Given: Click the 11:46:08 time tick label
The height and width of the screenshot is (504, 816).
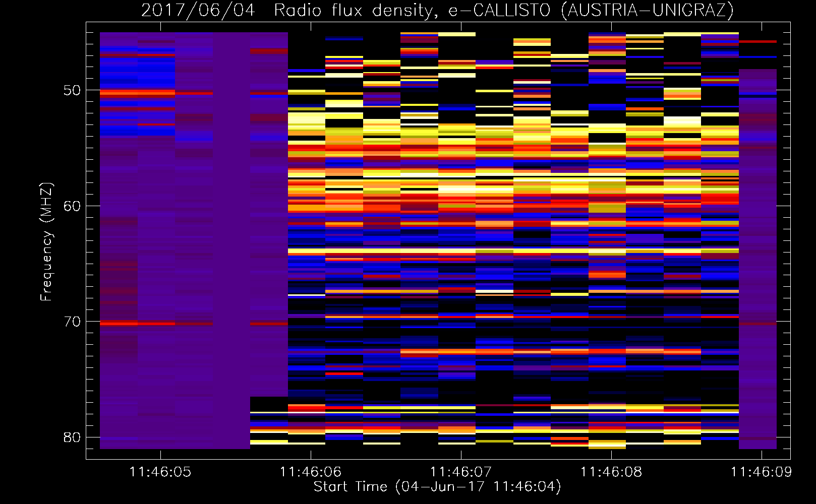Looking at the screenshot, I should pos(611,472).
